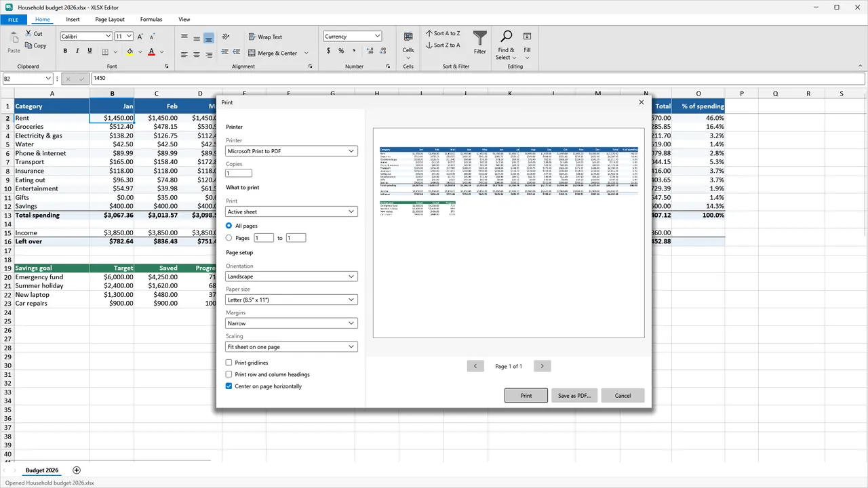Toggle bold formatting

tap(66, 51)
